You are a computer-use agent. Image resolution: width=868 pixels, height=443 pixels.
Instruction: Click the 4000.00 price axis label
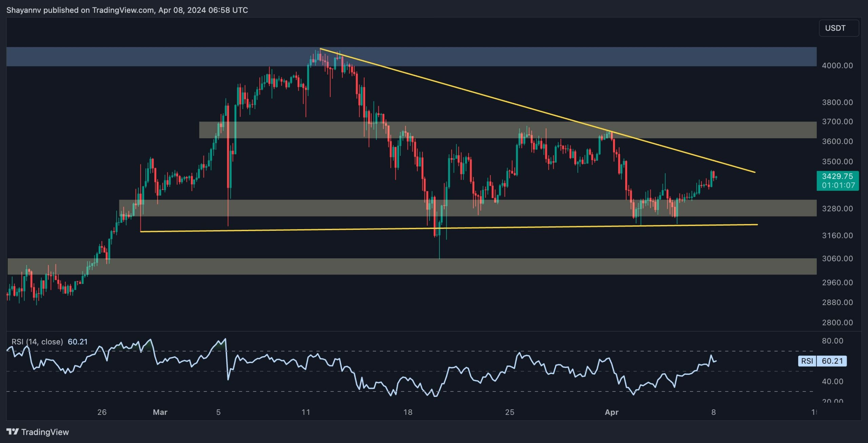tap(837, 65)
